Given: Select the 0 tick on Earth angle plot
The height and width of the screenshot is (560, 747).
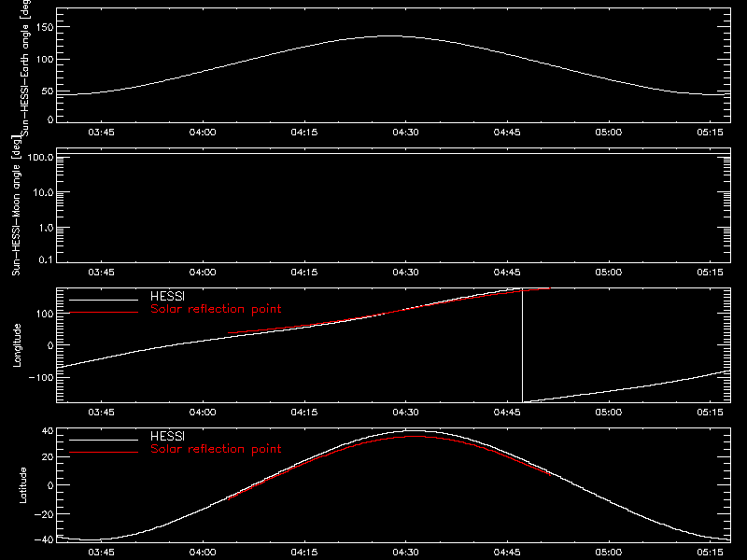Looking at the screenshot, I should pos(51,119).
